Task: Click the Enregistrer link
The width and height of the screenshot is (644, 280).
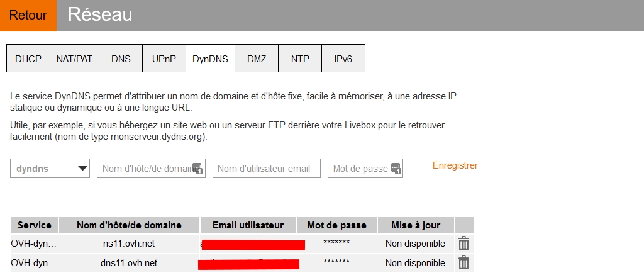Action: 455,165
